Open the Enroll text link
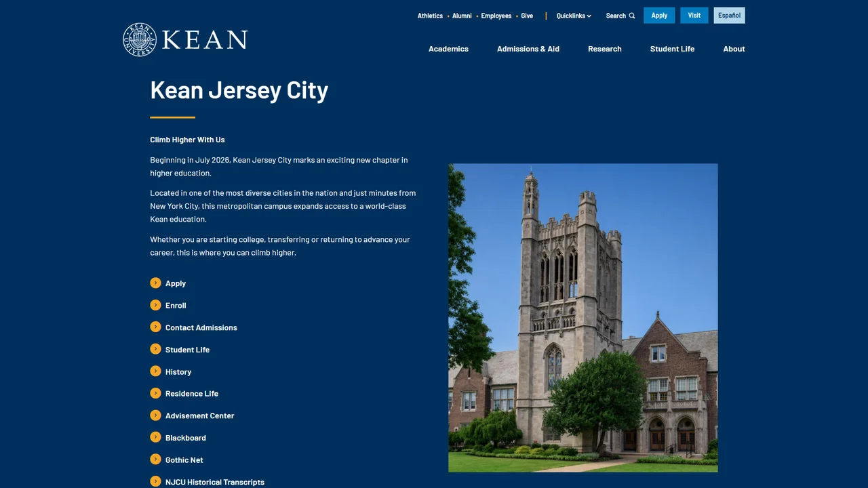Screen dimensions: 868x488 point(176,306)
